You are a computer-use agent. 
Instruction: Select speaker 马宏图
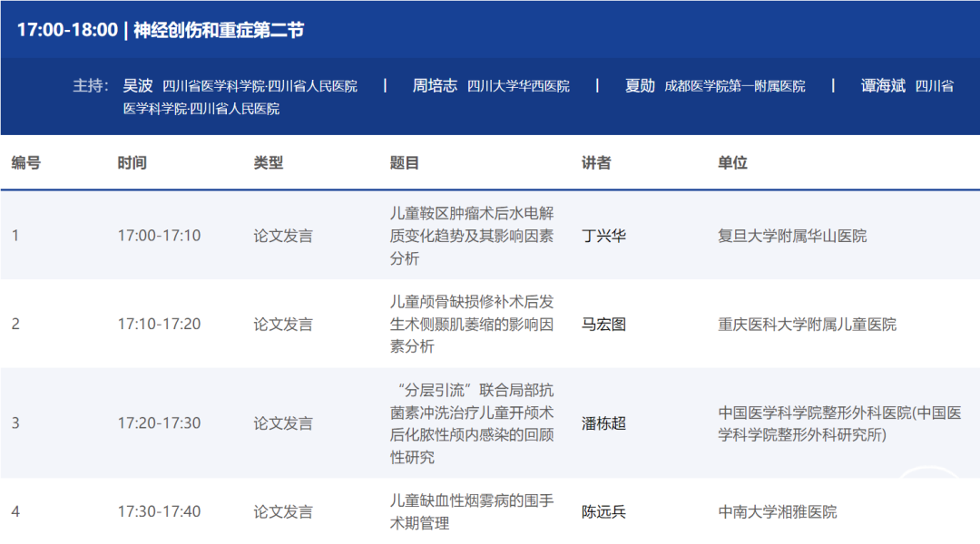click(x=603, y=324)
